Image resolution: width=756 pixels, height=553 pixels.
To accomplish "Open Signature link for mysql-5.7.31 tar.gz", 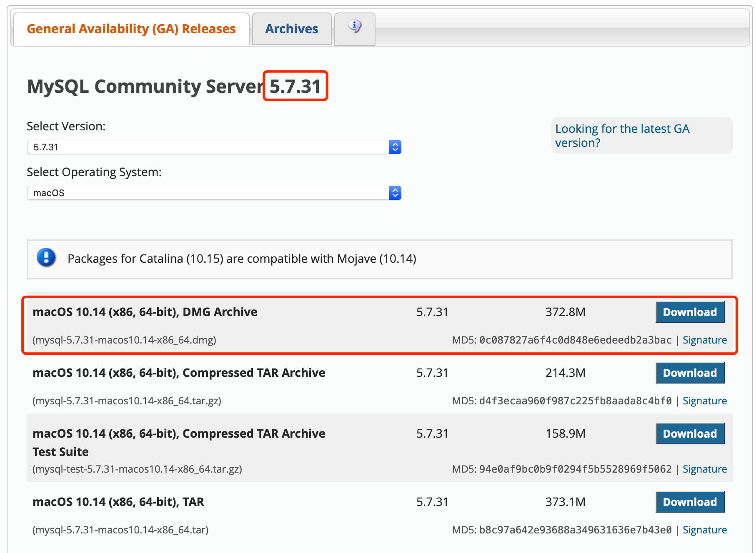I will tap(705, 401).
